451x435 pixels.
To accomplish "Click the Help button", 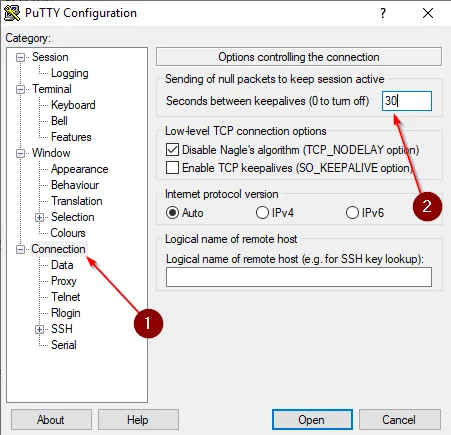I will tap(138, 420).
